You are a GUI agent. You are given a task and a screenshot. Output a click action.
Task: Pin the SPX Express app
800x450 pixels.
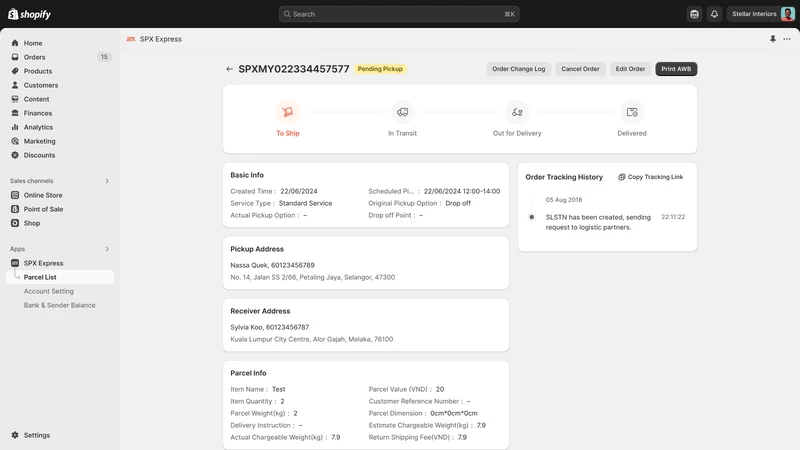(x=773, y=39)
